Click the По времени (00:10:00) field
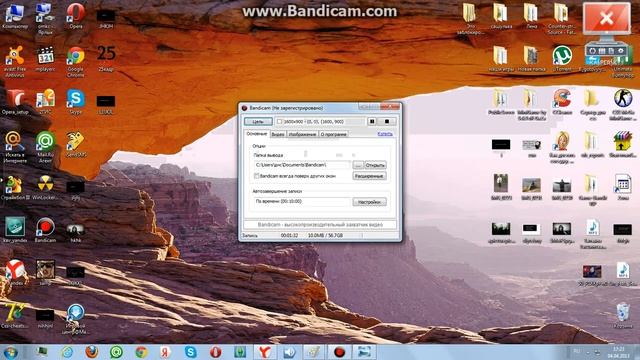This screenshot has height=360, width=640. pos(302,201)
